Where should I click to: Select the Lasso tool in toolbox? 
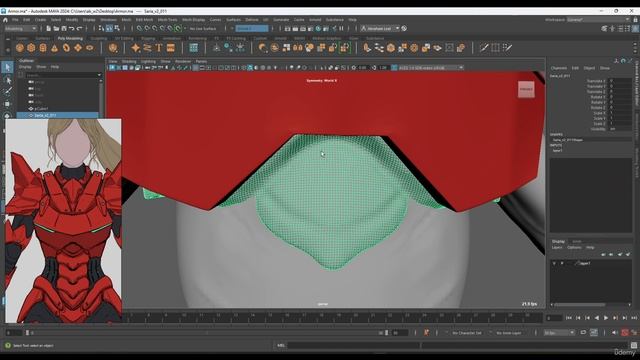tap(7, 80)
